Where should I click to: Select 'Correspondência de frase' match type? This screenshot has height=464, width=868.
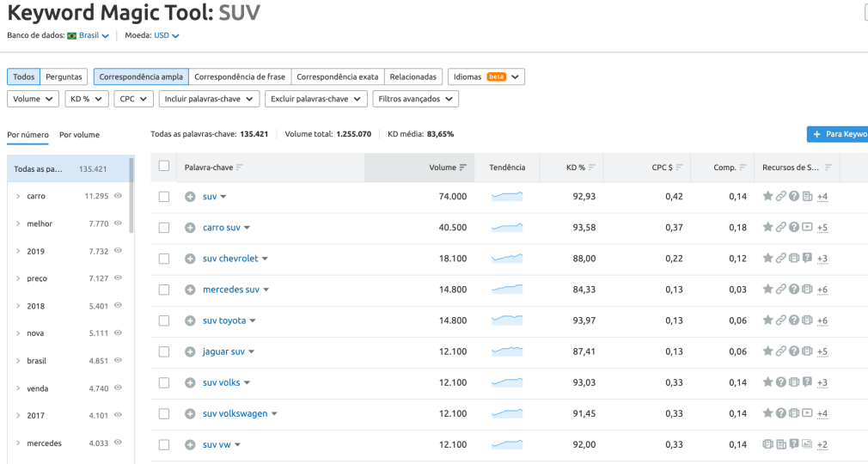click(240, 77)
